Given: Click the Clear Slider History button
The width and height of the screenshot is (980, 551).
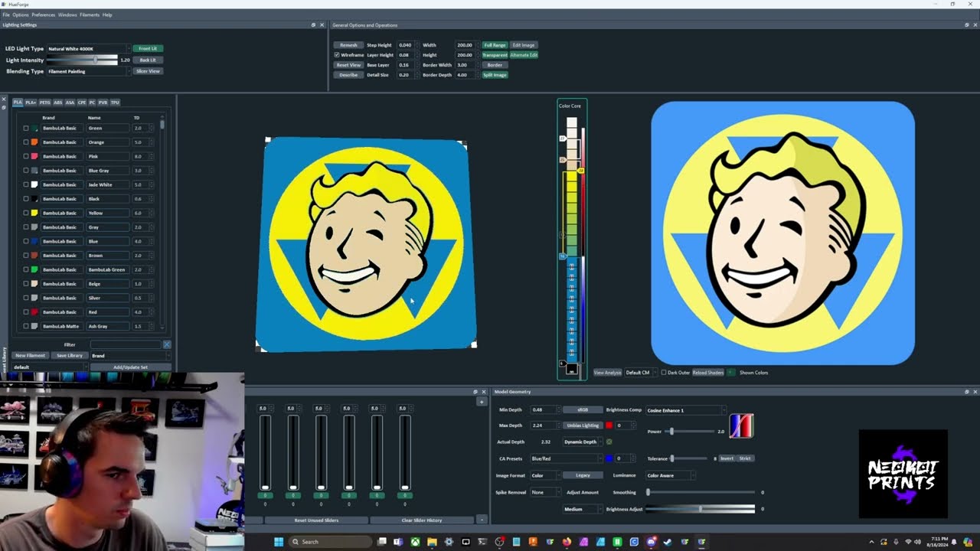Looking at the screenshot, I should [x=422, y=520].
